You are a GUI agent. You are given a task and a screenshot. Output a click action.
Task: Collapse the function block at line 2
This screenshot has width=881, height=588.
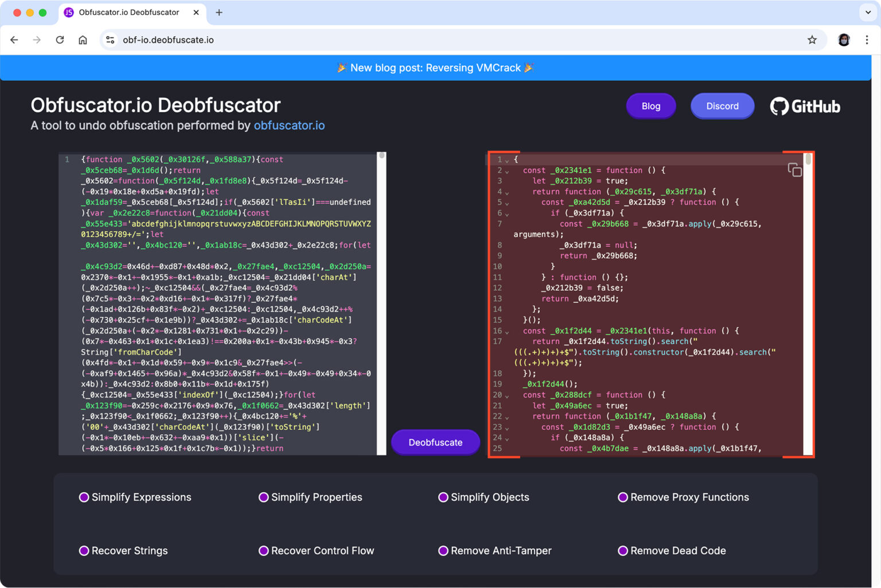(508, 170)
